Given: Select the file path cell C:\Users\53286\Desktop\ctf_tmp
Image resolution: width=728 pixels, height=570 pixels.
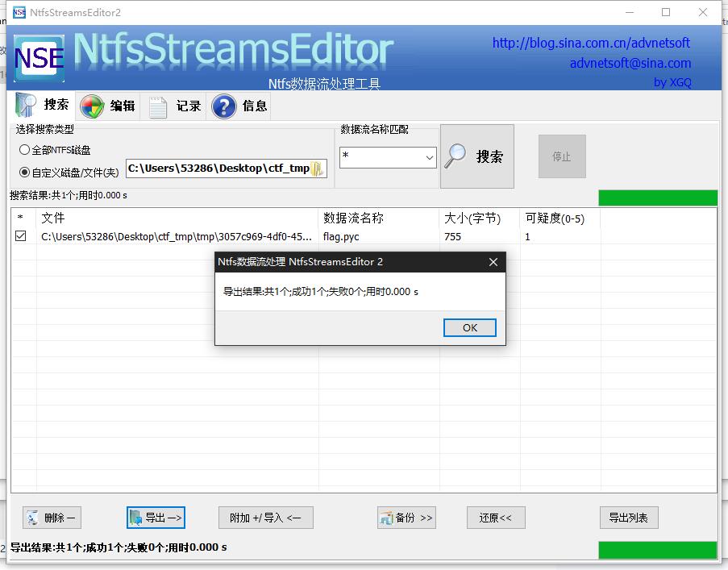Looking at the screenshot, I should click(177, 237).
